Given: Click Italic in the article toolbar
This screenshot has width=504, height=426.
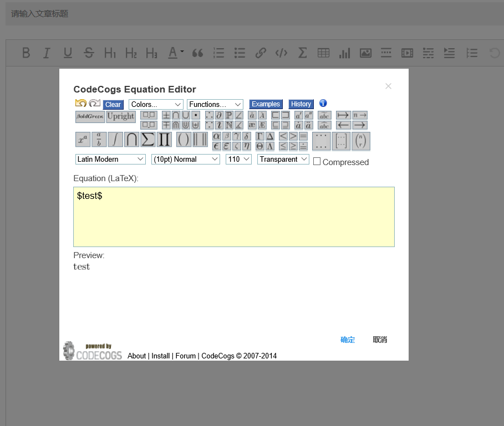Looking at the screenshot, I should (47, 53).
